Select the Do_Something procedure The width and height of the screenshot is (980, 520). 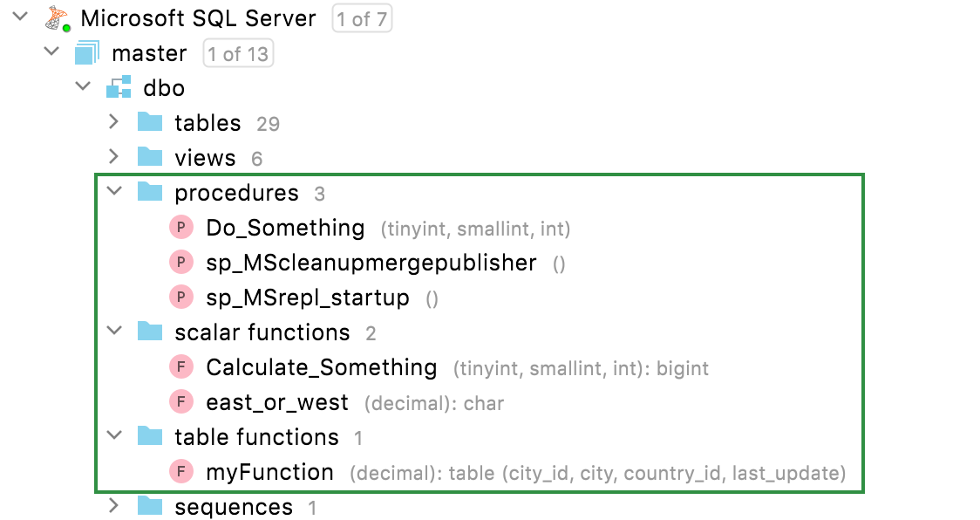(282, 227)
